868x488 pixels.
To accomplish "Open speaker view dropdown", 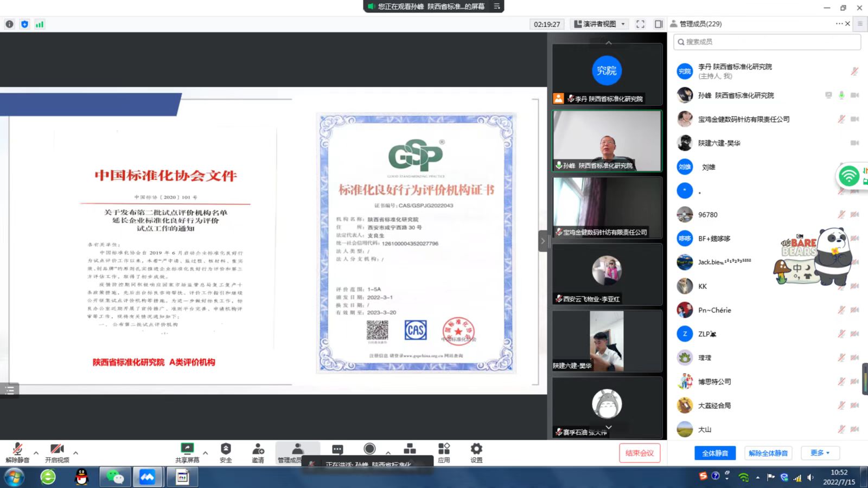I will click(x=600, y=24).
